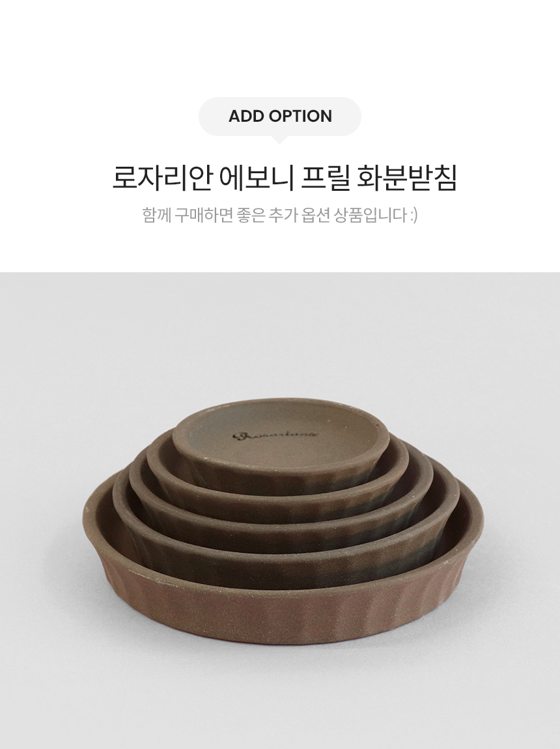The height and width of the screenshot is (749, 560).
Task: Click the ADD OPTION speech bubble badge
Action: [x=280, y=117]
